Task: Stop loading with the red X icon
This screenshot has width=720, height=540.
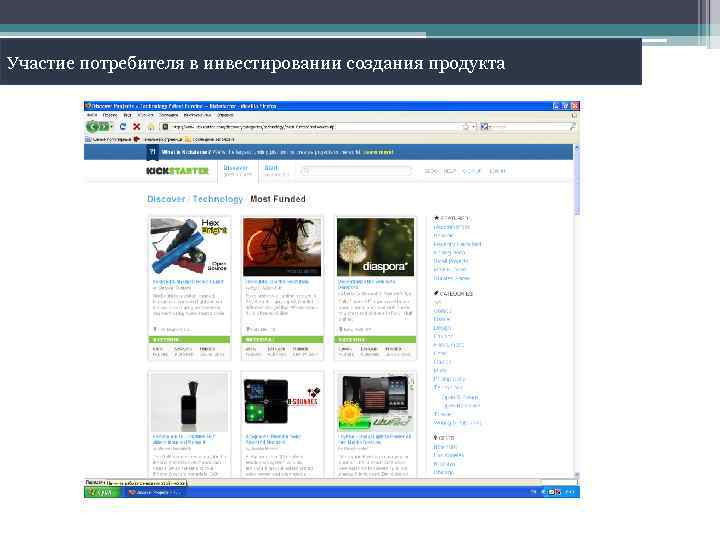Action: (136, 127)
